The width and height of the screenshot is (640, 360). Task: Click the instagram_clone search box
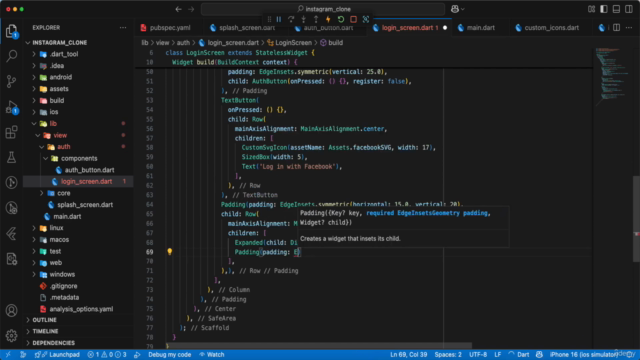coord(323,9)
